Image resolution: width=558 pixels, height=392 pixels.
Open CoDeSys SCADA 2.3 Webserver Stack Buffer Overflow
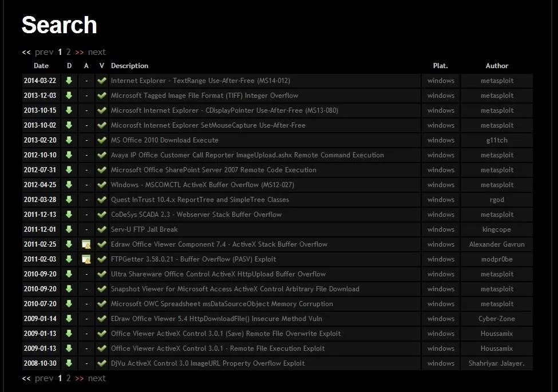[196, 215]
